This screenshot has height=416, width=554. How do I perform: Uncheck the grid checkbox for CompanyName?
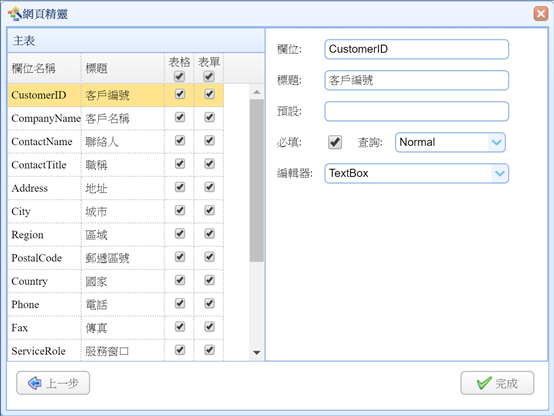click(180, 117)
